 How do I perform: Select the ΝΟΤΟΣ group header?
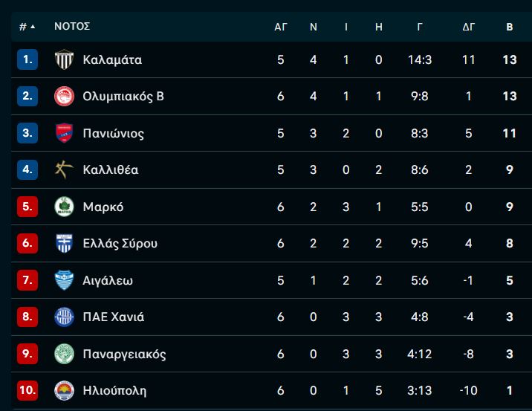[x=72, y=27]
